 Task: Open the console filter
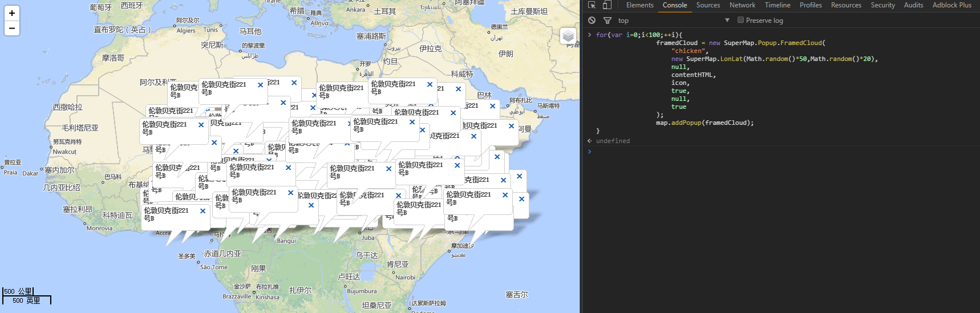click(608, 21)
